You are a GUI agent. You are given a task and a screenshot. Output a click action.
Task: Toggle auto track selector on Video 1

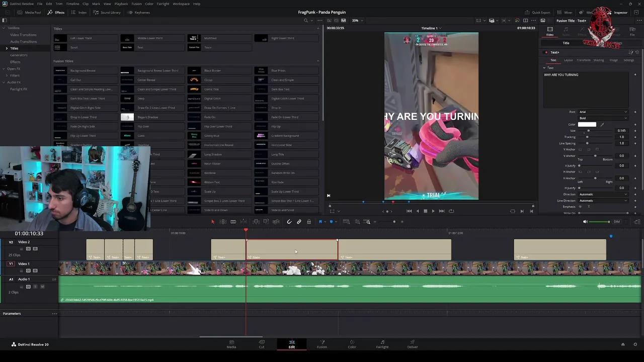(28, 270)
